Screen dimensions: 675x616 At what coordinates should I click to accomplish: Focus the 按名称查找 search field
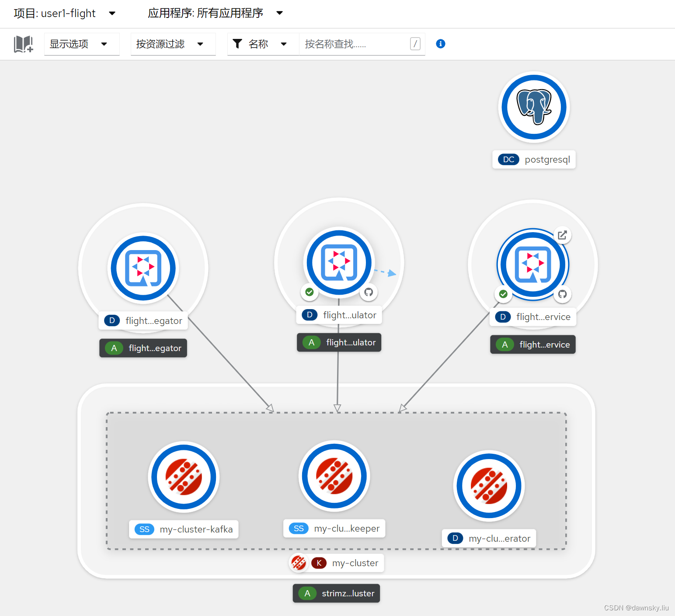pos(362,44)
